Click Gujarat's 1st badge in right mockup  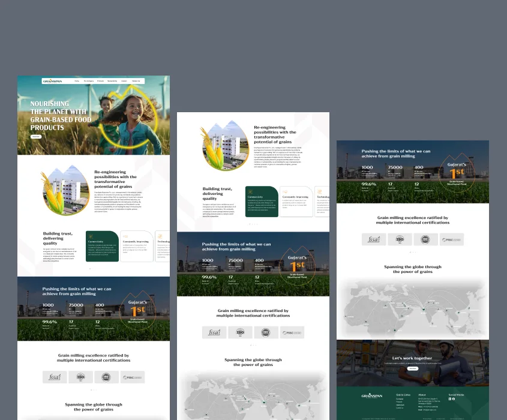pyautogui.click(x=457, y=173)
